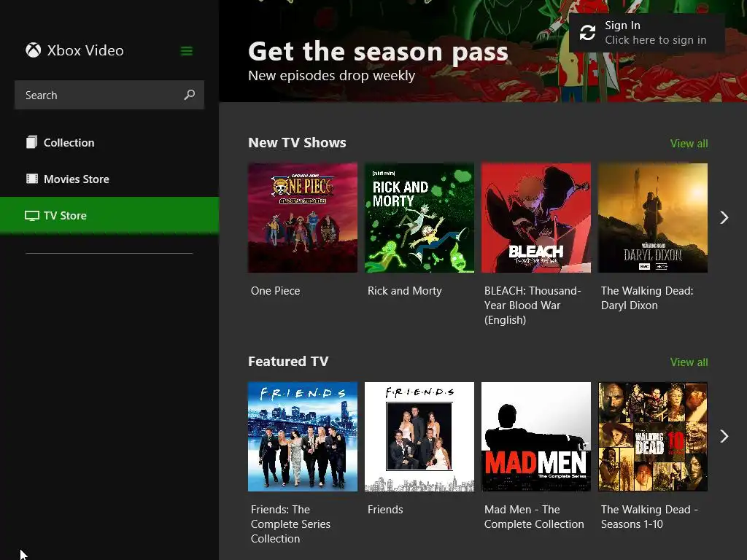Open the One Piece poster
Image resolution: width=747 pixels, height=560 pixels.
point(303,217)
